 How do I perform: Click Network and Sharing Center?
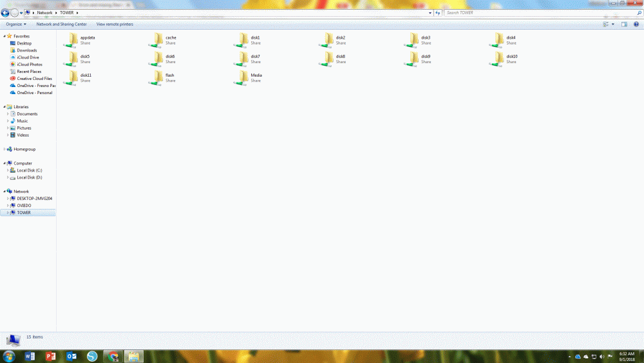(x=62, y=25)
